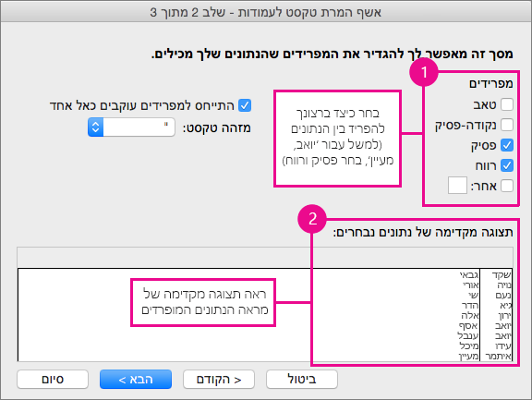Click the הבא (Next) button
This screenshot has width=532, height=400.
coord(136,379)
